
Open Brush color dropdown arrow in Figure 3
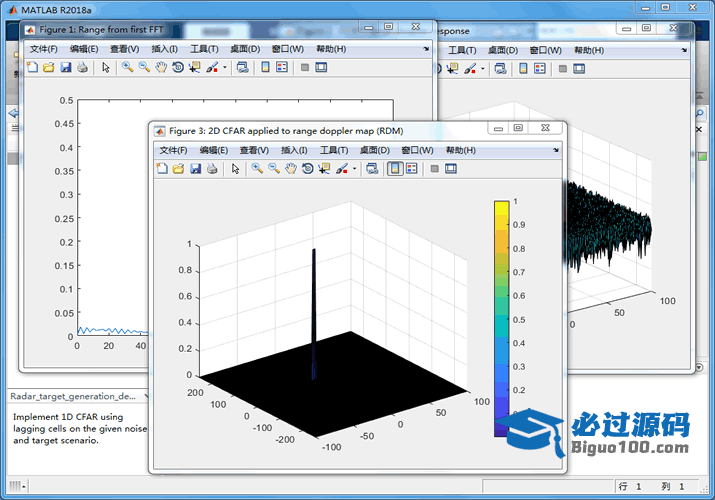[x=354, y=169]
